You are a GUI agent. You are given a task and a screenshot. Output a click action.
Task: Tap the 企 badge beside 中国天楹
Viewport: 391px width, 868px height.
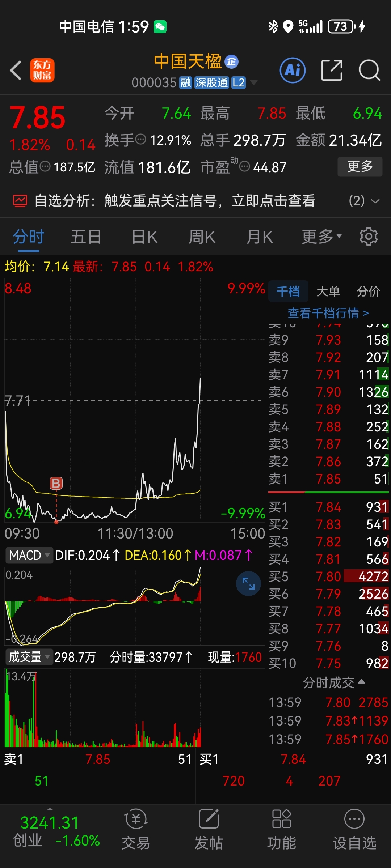point(232,62)
